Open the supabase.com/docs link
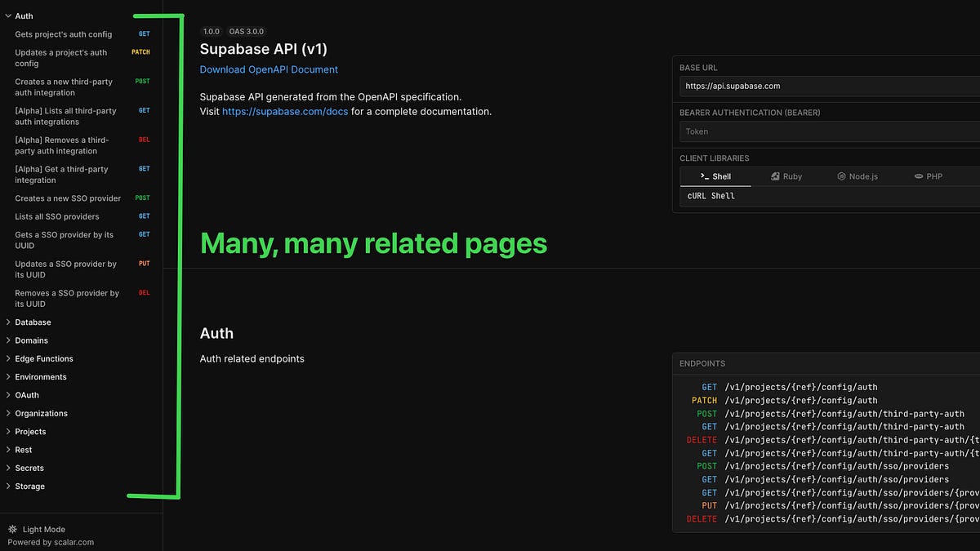980x551 pixels. [285, 111]
